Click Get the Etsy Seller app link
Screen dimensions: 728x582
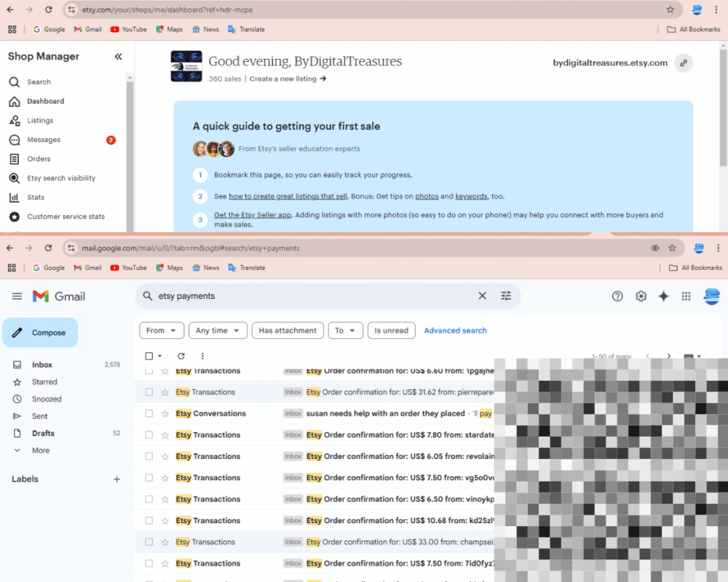tap(253, 215)
